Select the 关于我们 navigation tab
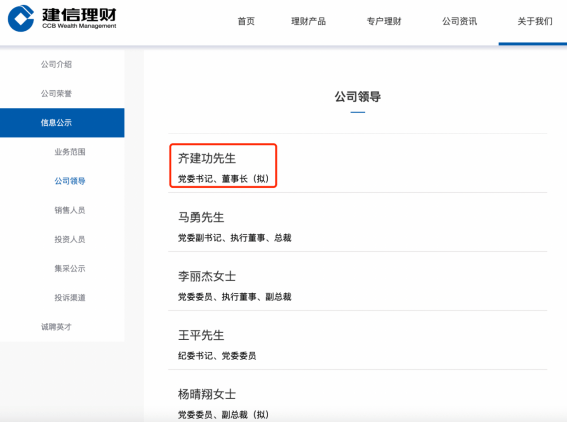568x422 pixels. 535,21
